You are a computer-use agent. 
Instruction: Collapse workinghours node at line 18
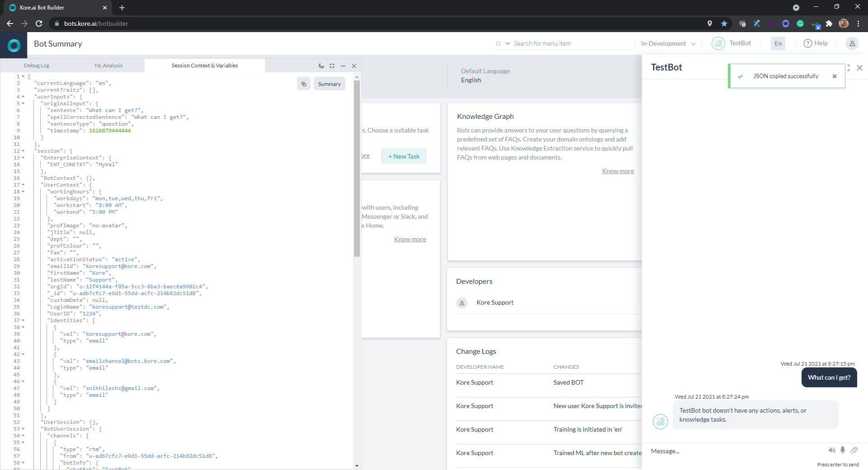click(x=23, y=192)
